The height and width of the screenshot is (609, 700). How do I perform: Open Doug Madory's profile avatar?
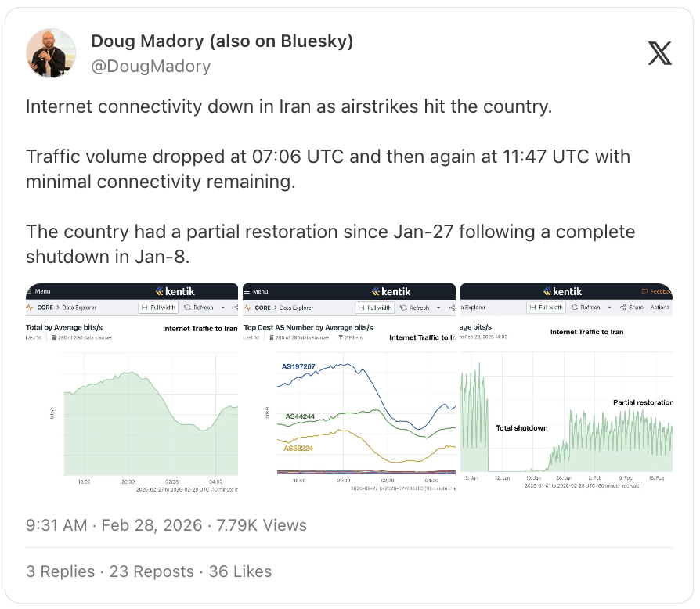51,53
